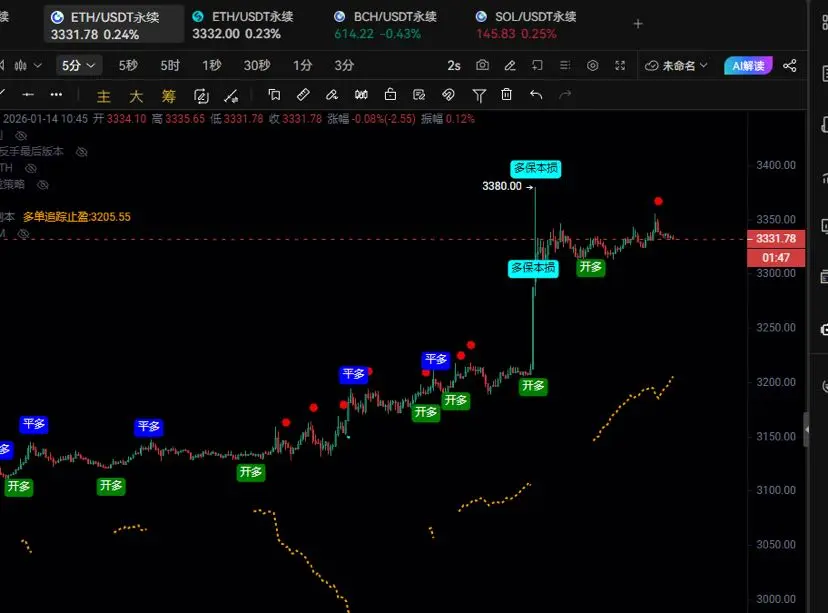
Task: Click the right panel collapse handle
Action: [x=806, y=430]
